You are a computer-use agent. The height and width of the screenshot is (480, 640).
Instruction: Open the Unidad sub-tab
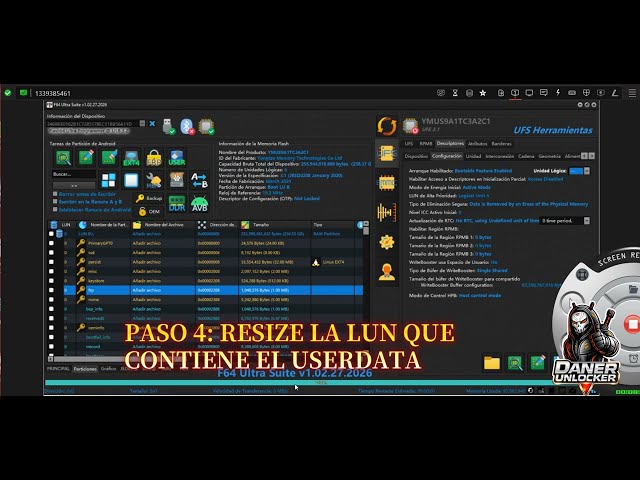click(x=473, y=156)
